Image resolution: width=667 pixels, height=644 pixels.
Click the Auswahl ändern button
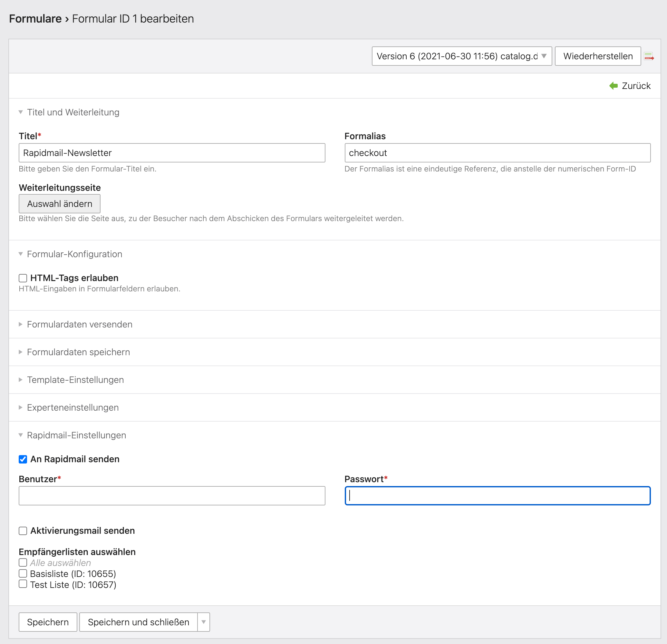pyautogui.click(x=60, y=204)
